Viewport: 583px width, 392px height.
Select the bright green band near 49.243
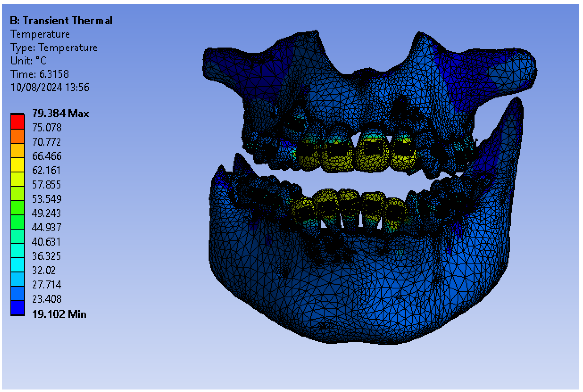click(17, 207)
